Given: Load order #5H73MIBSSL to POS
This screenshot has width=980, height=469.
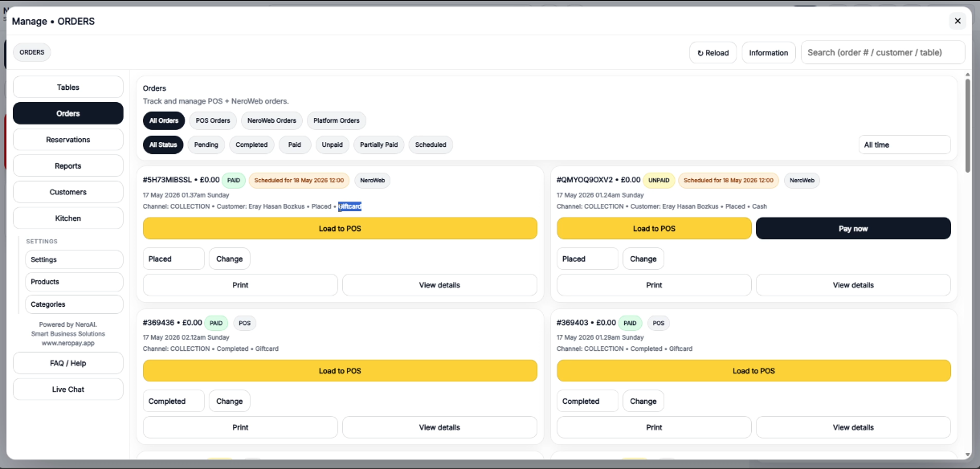Looking at the screenshot, I should tap(340, 228).
